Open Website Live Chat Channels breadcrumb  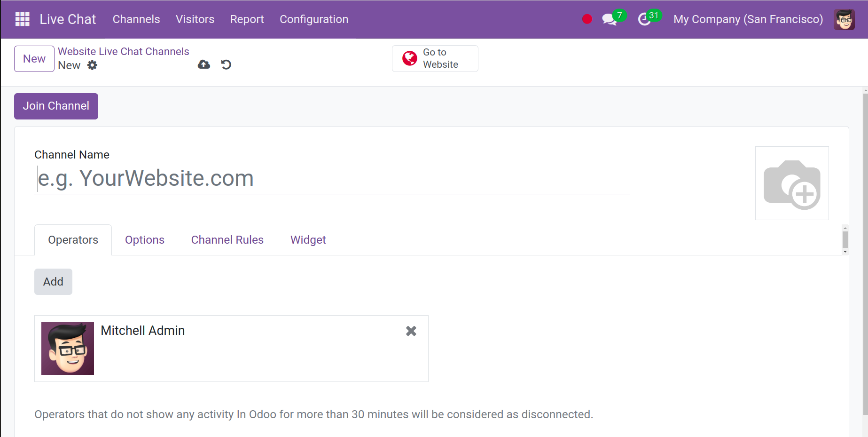coord(124,52)
